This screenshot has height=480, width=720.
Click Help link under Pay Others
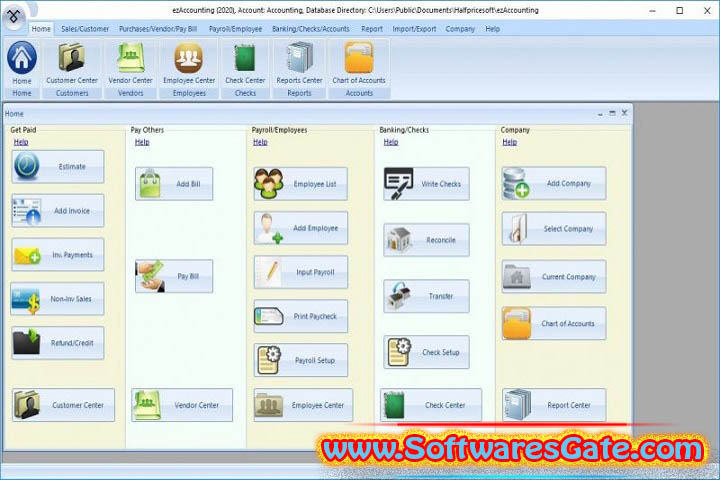click(x=142, y=142)
